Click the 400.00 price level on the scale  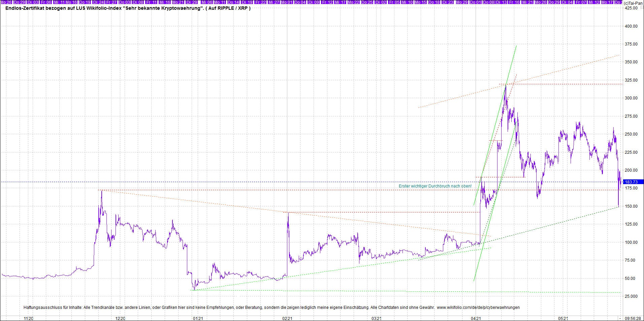(x=631, y=26)
